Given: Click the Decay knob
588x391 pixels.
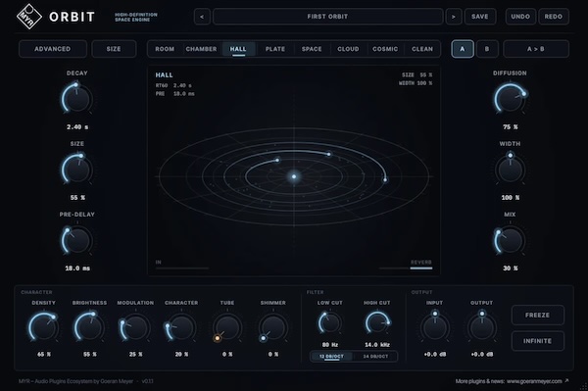Looking at the screenshot, I should point(76,99).
